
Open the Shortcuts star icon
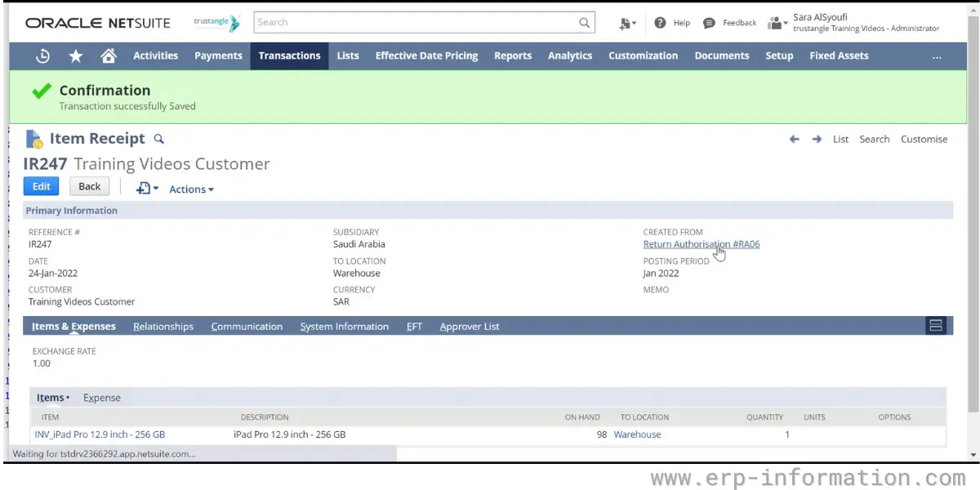pyautogui.click(x=76, y=56)
